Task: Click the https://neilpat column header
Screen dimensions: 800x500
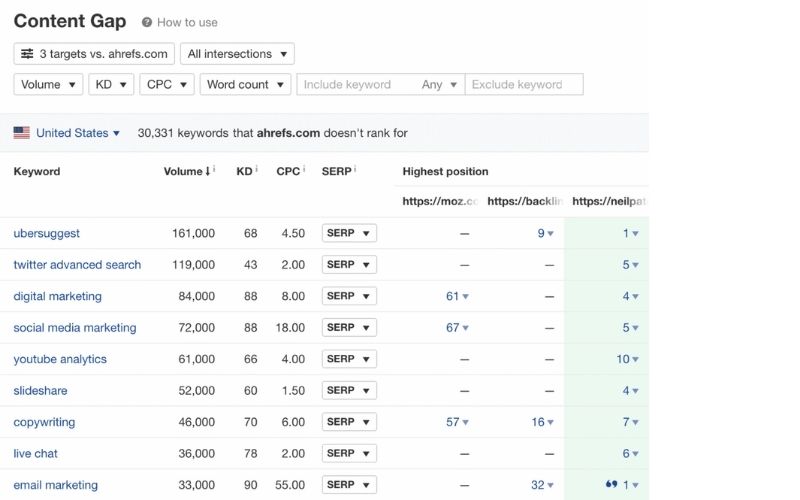Action: coord(609,201)
